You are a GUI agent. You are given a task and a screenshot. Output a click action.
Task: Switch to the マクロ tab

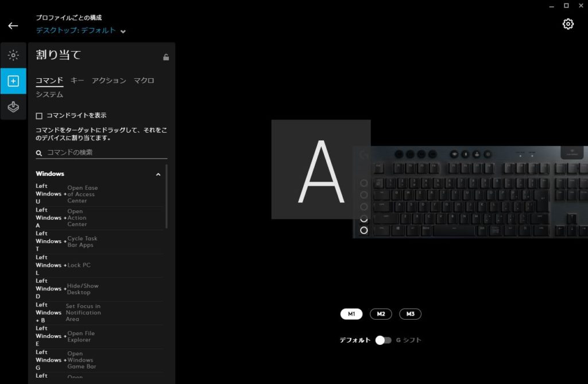pos(144,80)
